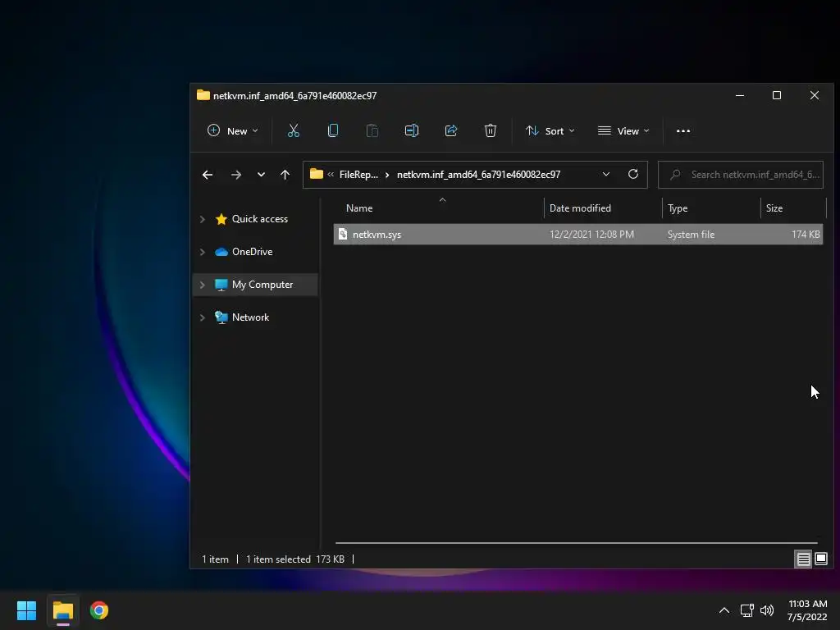Image resolution: width=840 pixels, height=630 pixels.
Task: Open the clock and date flyout
Action: point(807,610)
